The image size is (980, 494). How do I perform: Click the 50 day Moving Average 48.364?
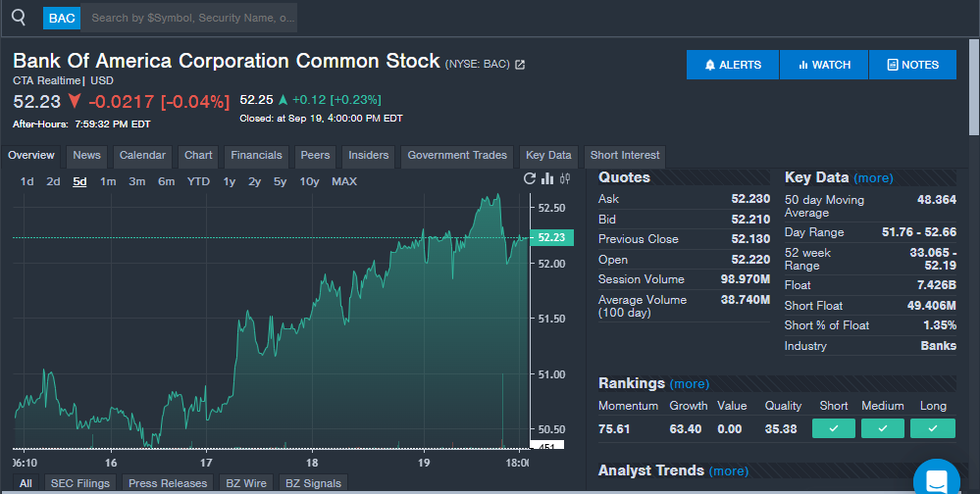936,200
